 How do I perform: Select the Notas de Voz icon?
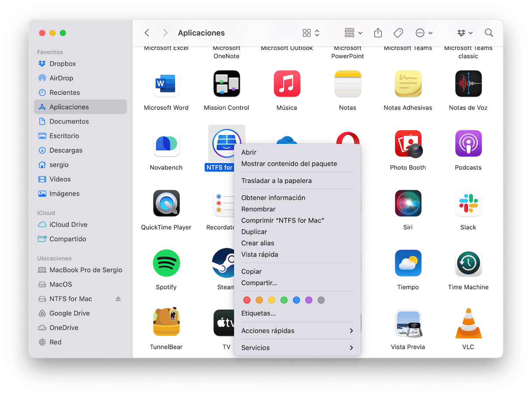[468, 84]
